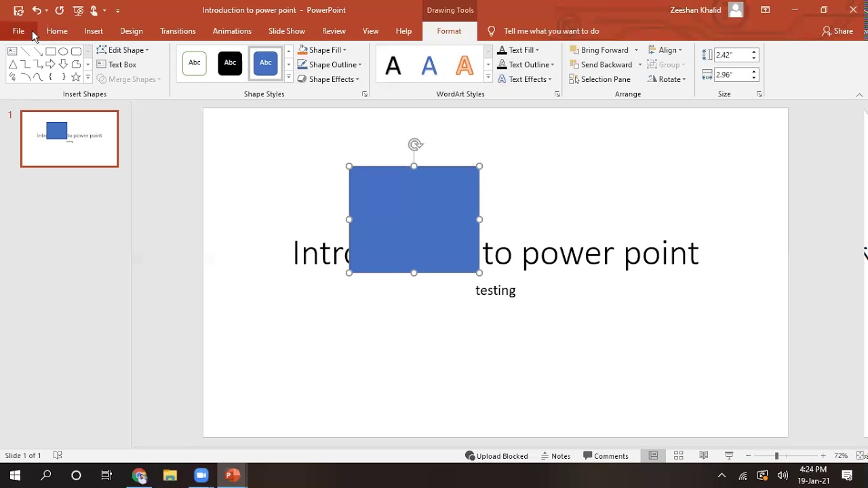Go to the Transitions tab
Image resolution: width=868 pixels, height=488 pixels.
tap(178, 31)
